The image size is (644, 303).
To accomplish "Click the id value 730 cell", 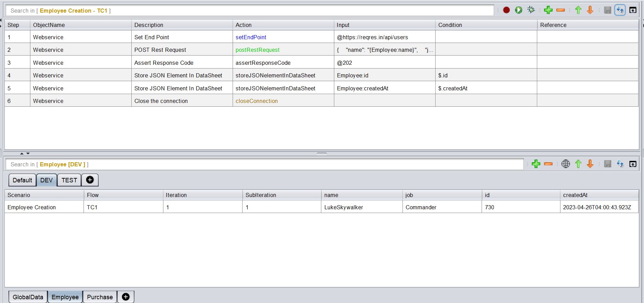I will click(x=521, y=207).
